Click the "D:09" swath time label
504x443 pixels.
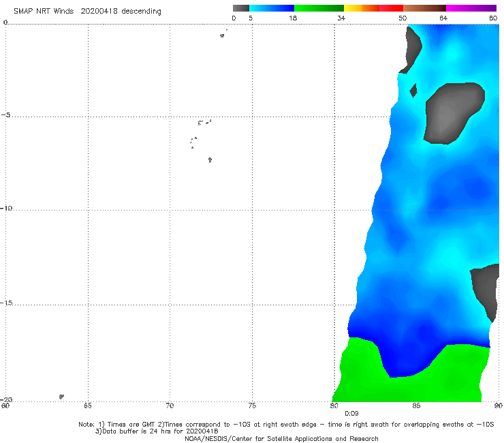[x=351, y=414]
